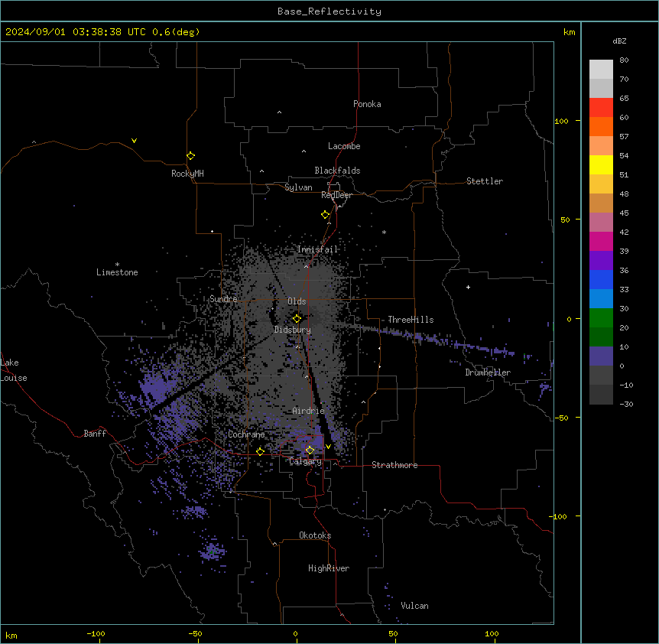Image resolution: width=659 pixels, height=644 pixels.
Task: Click the Lake Louise label
Action: coord(14,370)
